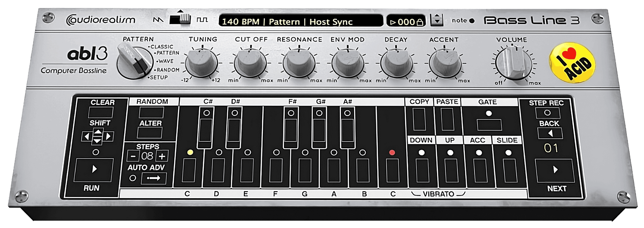Toggle the STEP REC button
The width and height of the screenshot is (644, 228).
[x=547, y=113]
